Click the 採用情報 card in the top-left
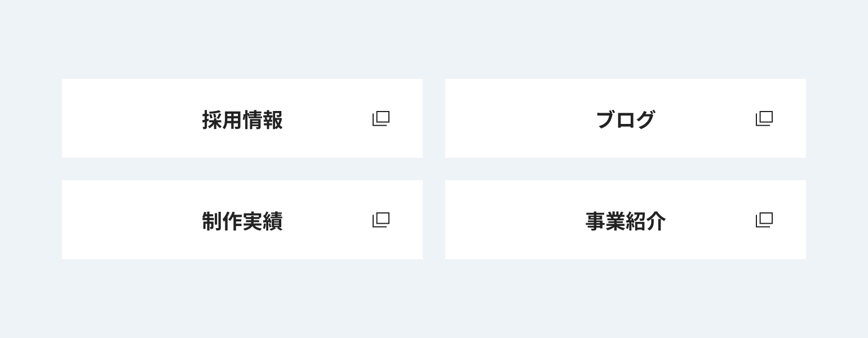The height and width of the screenshot is (338, 868). click(242, 118)
